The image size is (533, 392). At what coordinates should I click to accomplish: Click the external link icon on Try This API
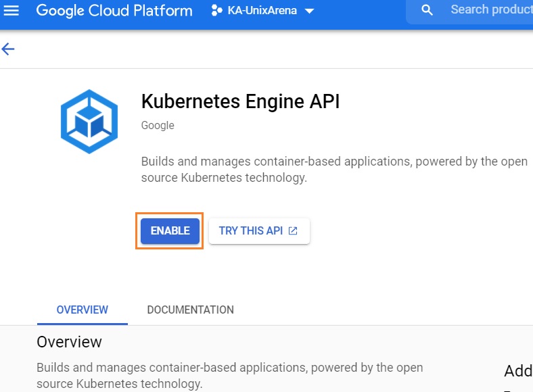(x=293, y=231)
